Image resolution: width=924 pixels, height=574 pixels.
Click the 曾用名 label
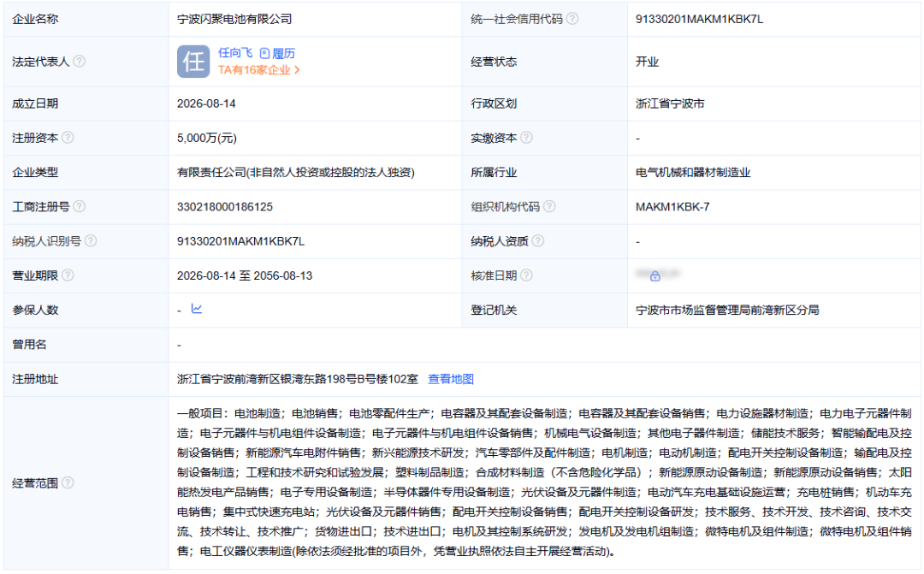pos(29,344)
